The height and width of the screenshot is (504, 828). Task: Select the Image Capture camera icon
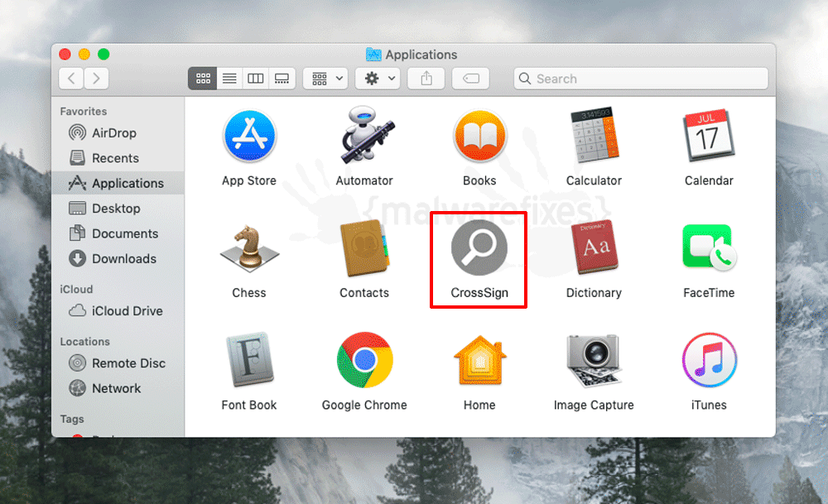click(594, 361)
